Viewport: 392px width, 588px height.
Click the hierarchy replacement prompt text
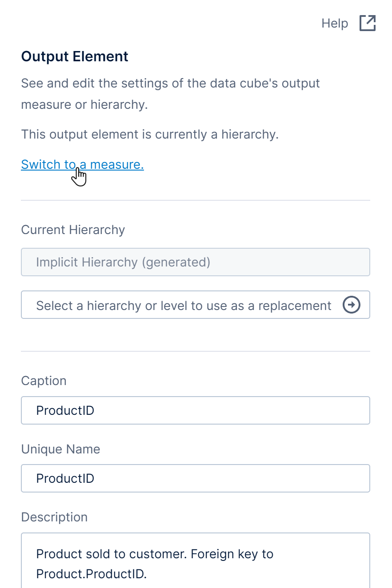point(184,305)
